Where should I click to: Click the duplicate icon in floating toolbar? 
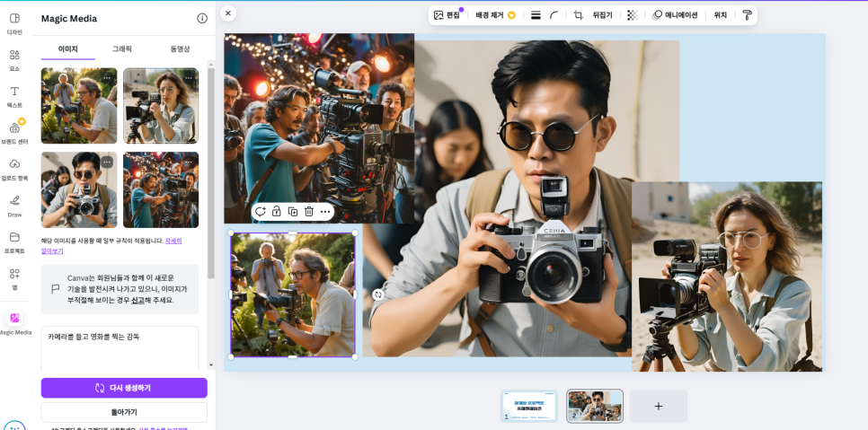pyautogui.click(x=293, y=212)
